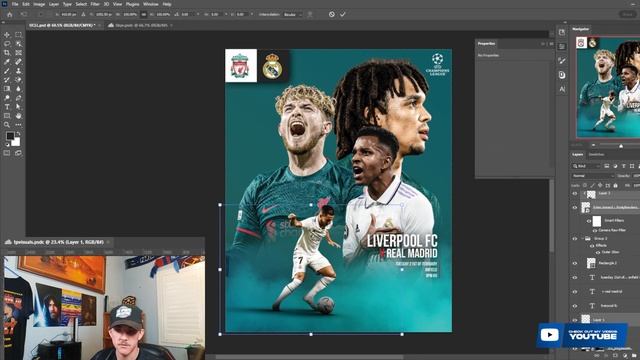640x360 pixels.
Task: Select the Pen tool
Action: (18, 98)
